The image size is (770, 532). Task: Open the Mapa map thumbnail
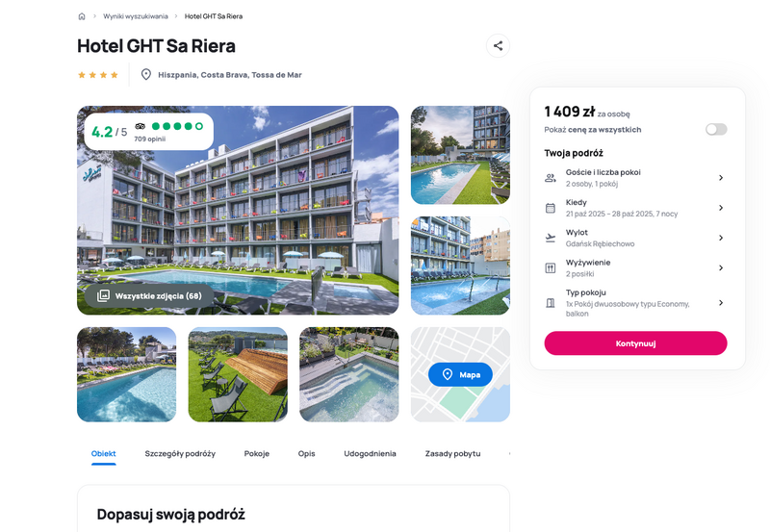[x=460, y=374]
